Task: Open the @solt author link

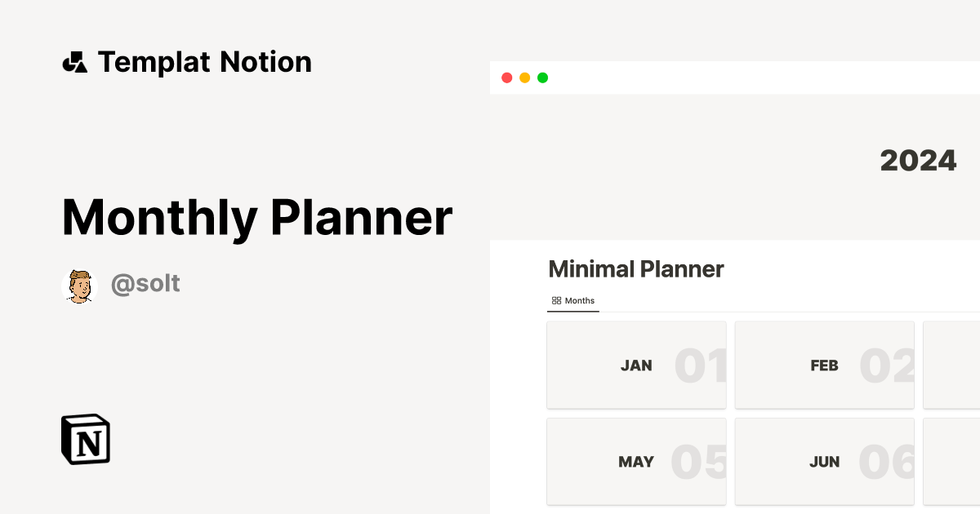Action: coord(145,283)
